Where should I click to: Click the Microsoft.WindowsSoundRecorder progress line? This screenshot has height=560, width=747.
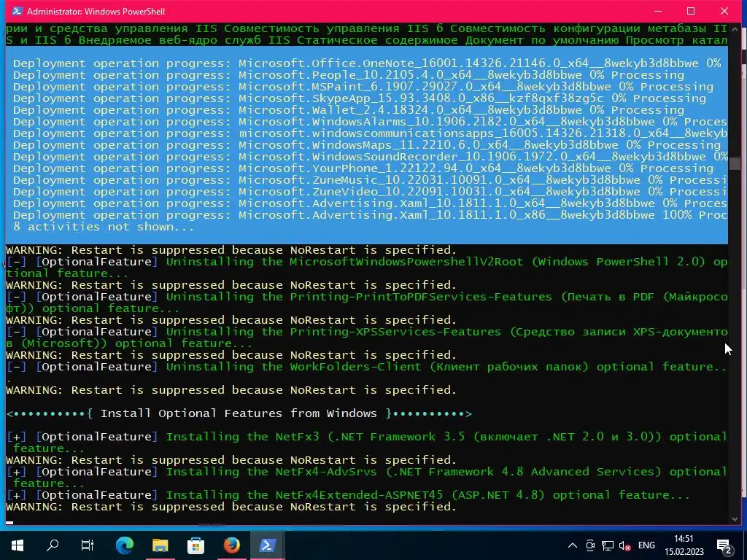tap(370, 157)
